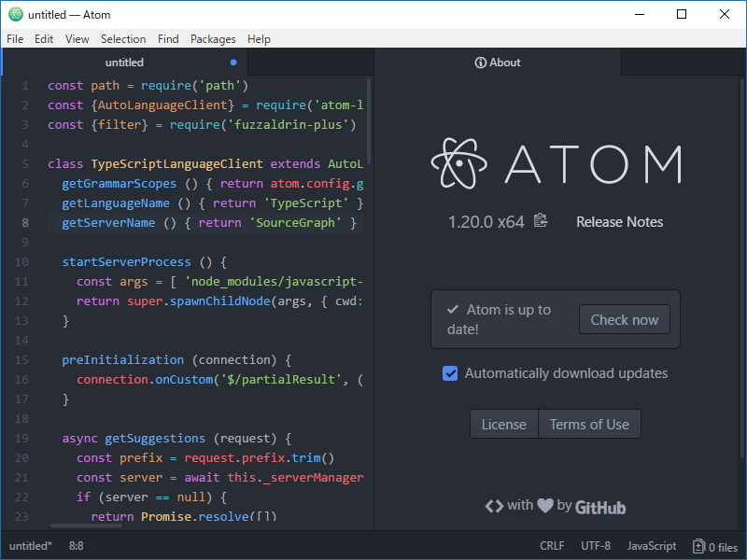
Task: Open the Release Notes link
Action: [619, 222]
